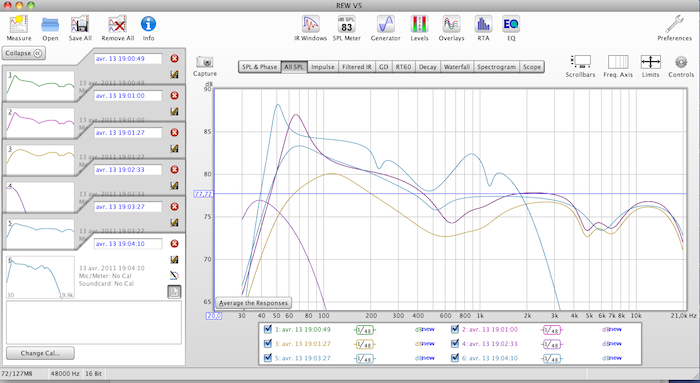
Task: Click the icon under measurement 6 save icon
Action: pyautogui.click(x=175, y=275)
